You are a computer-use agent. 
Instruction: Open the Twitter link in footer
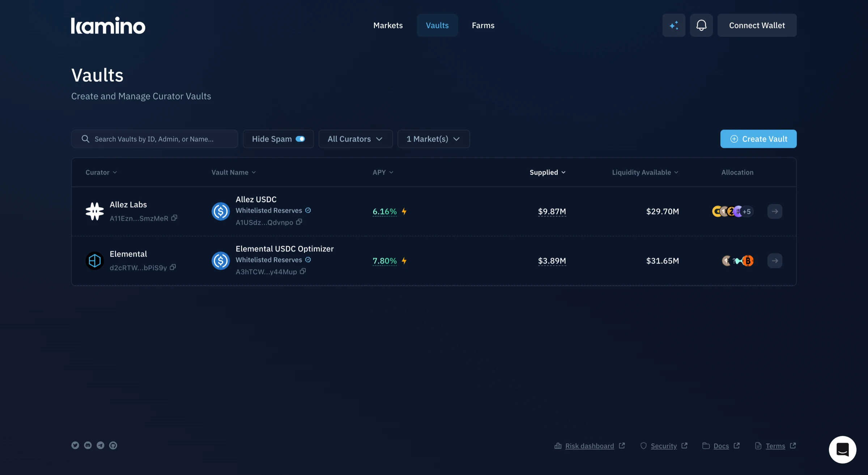[x=75, y=445]
